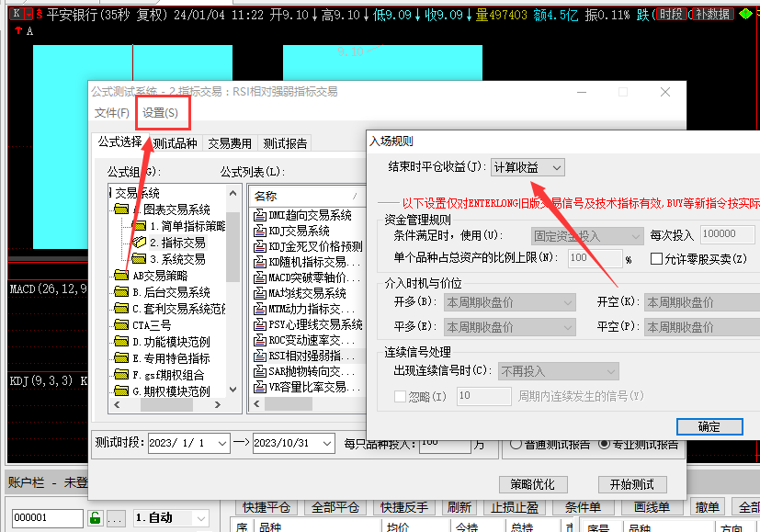Click the 撤单 button
The image size is (760, 532).
pos(708,507)
